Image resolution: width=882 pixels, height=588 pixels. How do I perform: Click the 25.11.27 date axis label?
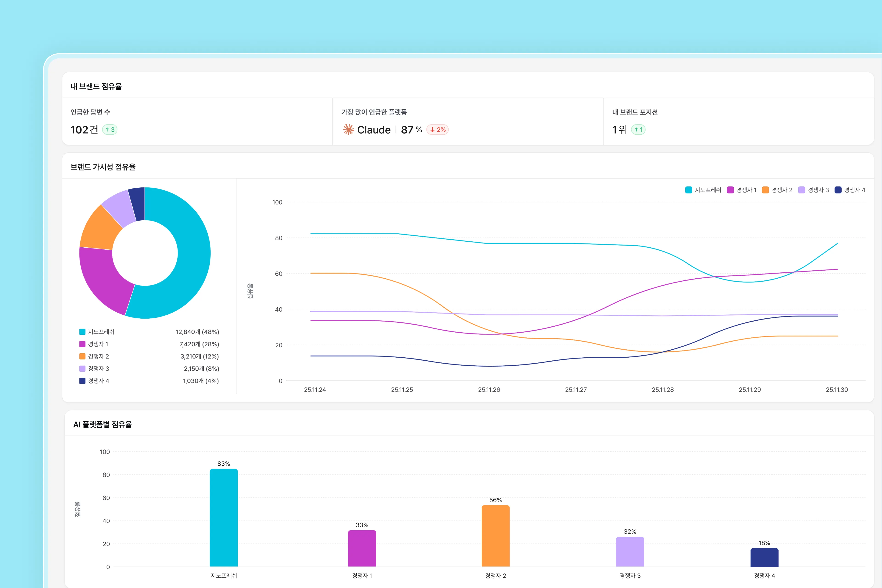point(576,390)
